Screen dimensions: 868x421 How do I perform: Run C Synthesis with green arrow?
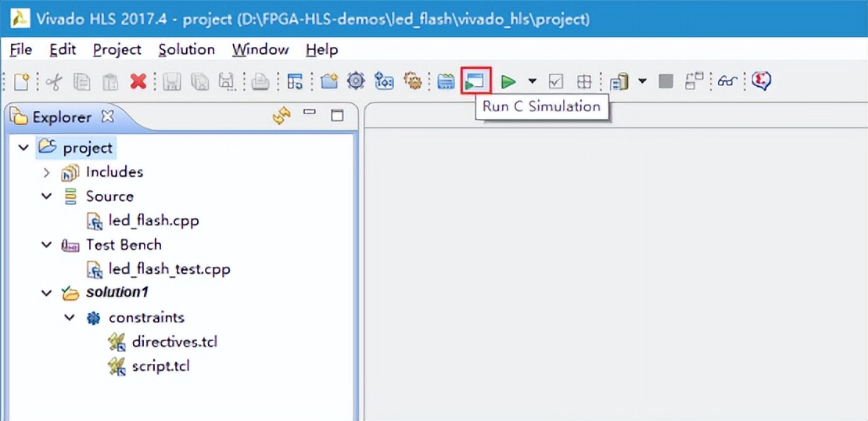tap(508, 82)
